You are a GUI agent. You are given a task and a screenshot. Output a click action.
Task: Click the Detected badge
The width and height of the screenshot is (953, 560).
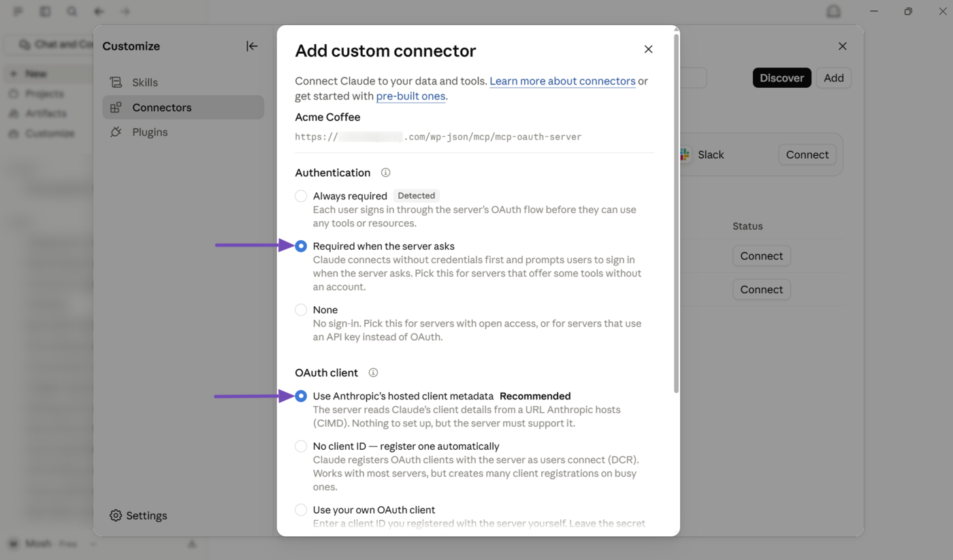[x=416, y=195]
